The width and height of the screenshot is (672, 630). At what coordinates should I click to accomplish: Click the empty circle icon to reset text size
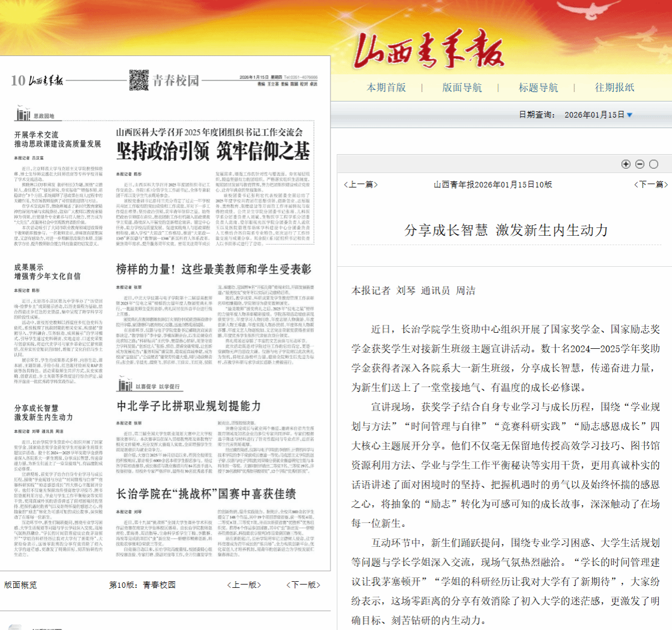click(654, 164)
